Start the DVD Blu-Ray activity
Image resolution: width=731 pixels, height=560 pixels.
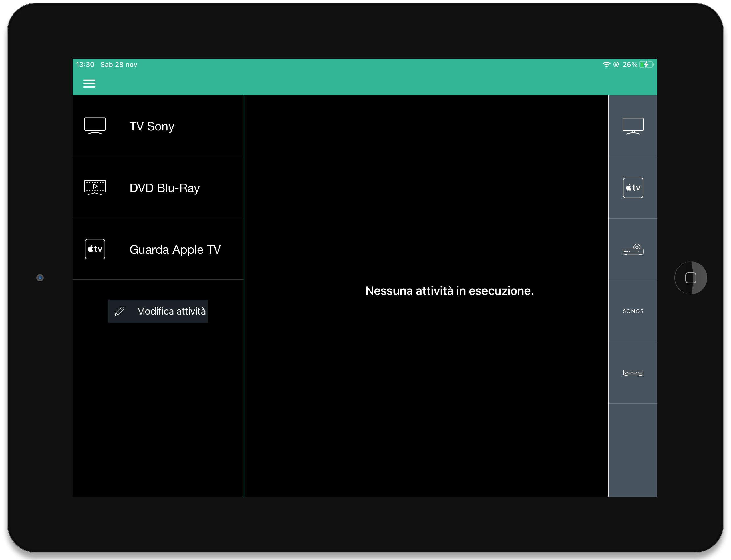pos(158,187)
